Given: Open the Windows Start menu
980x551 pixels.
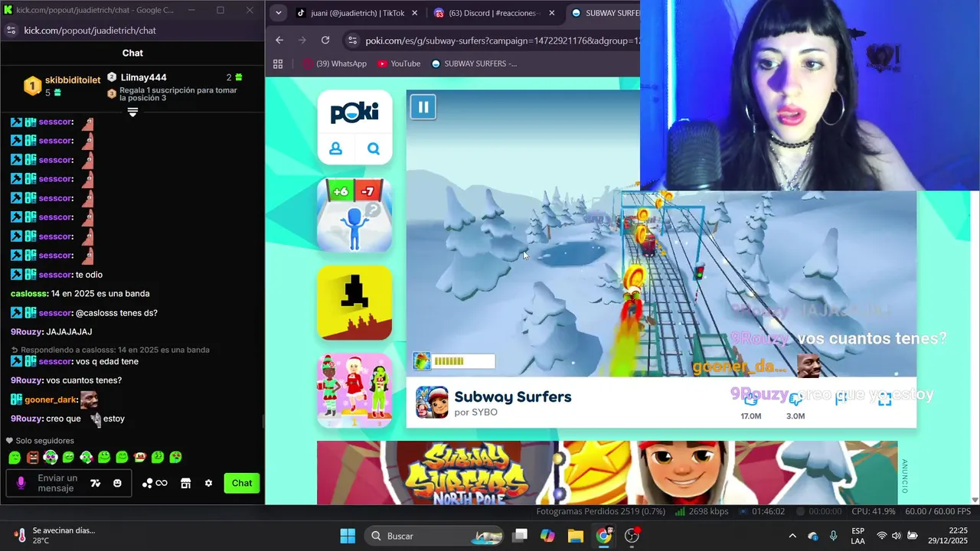Looking at the screenshot, I should (x=348, y=536).
